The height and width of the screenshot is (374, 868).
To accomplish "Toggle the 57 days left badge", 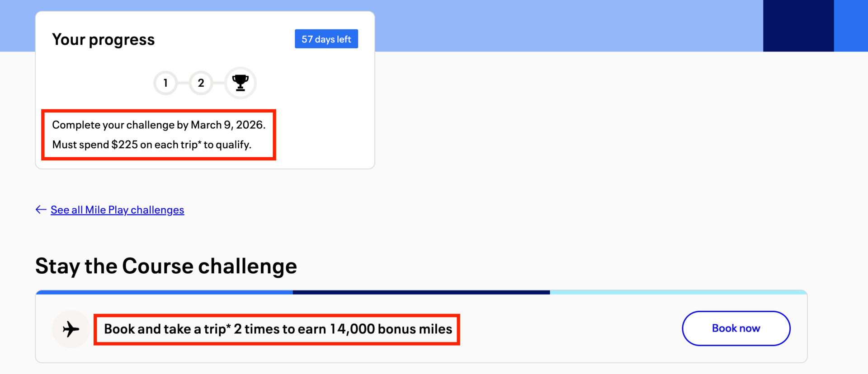I will [326, 39].
